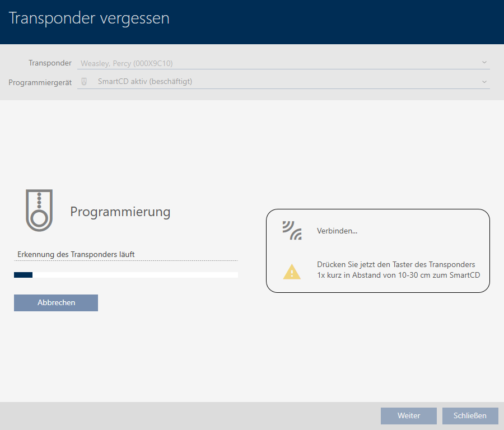Click the large transponder programming icon

coord(39,210)
